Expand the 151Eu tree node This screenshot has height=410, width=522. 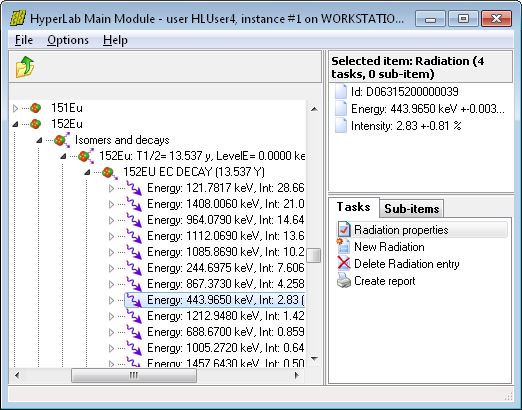(15, 108)
